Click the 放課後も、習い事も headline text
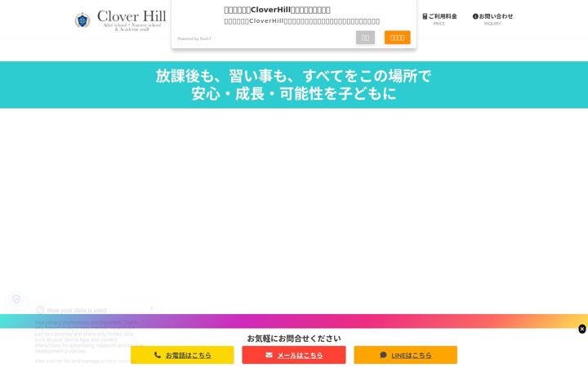The height and width of the screenshot is (368, 588). click(x=294, y=76)
